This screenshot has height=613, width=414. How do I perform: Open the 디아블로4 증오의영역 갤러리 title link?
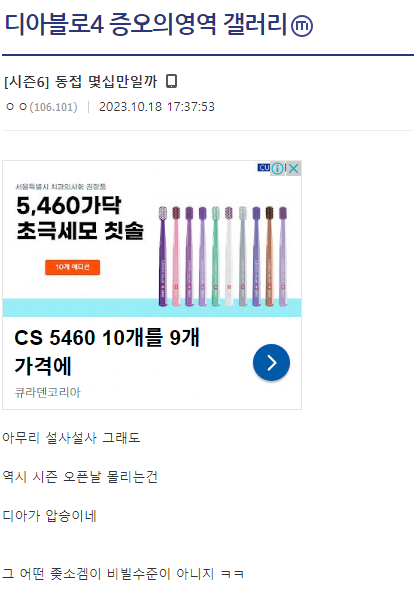[146, 24]
